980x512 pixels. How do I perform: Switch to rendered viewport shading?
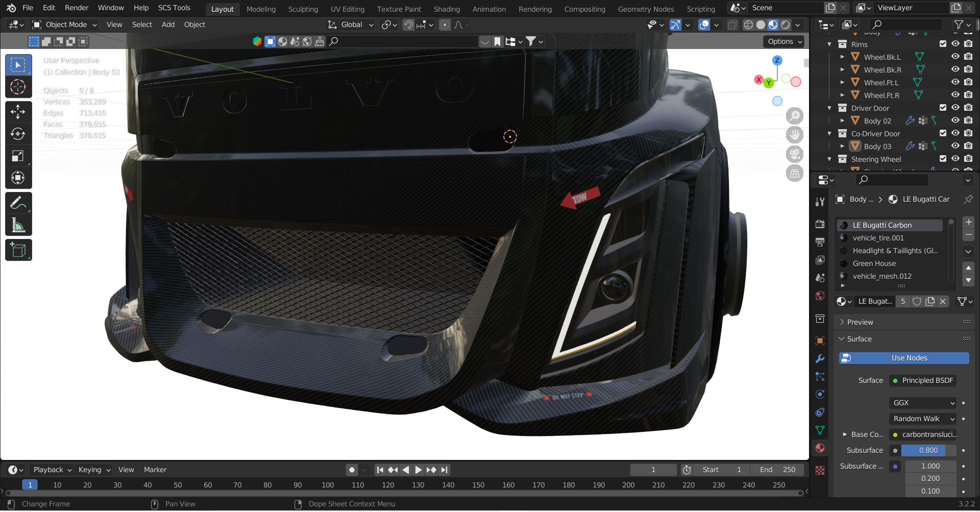tap(786, 25)
